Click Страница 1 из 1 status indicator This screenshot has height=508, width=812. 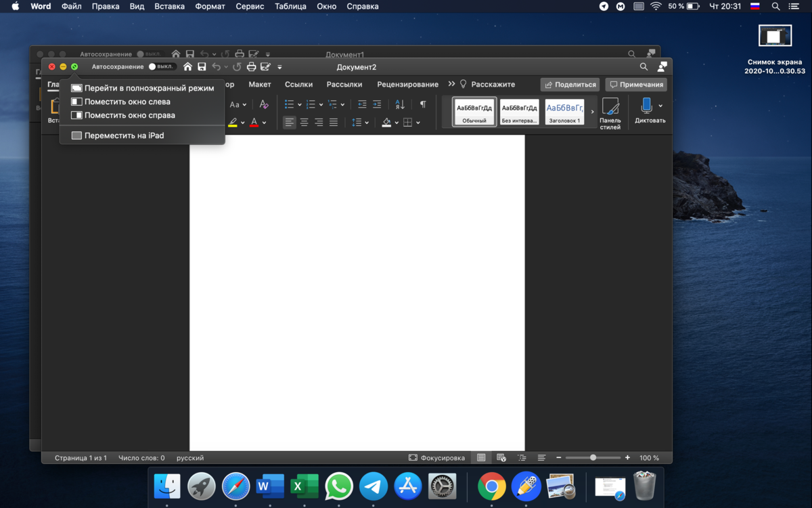click(81, 458)
